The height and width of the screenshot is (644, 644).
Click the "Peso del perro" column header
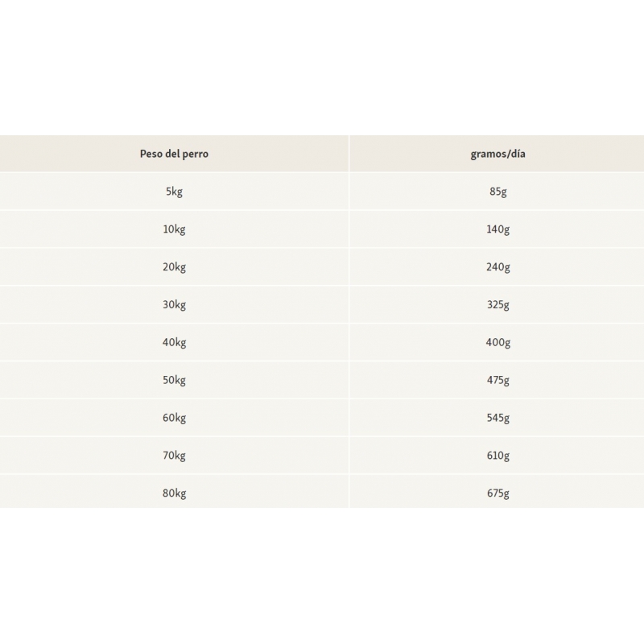click(174, 154)
